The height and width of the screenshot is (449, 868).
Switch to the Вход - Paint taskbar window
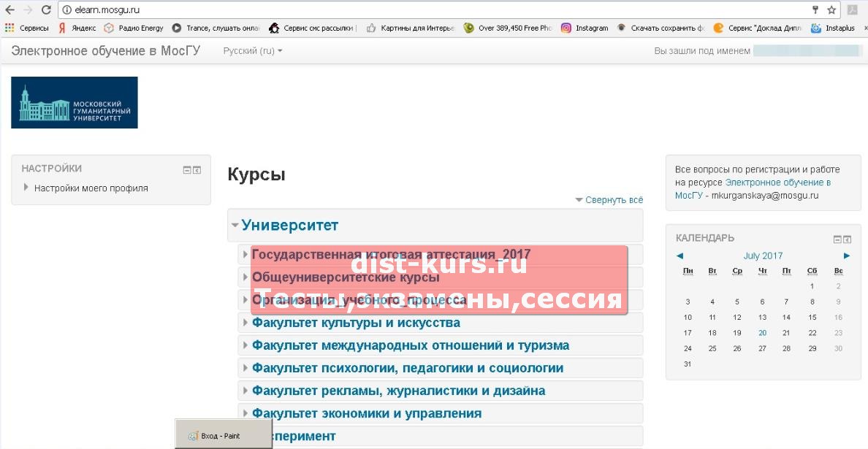tap(223, 436)
